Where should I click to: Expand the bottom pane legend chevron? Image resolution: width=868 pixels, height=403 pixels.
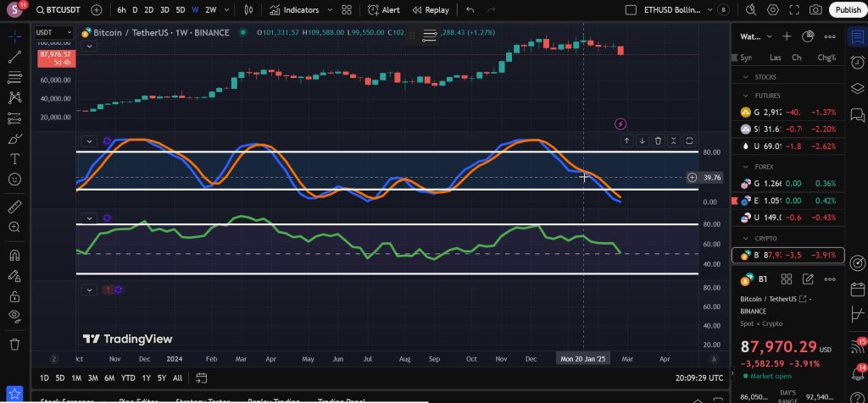coord(89,290)
